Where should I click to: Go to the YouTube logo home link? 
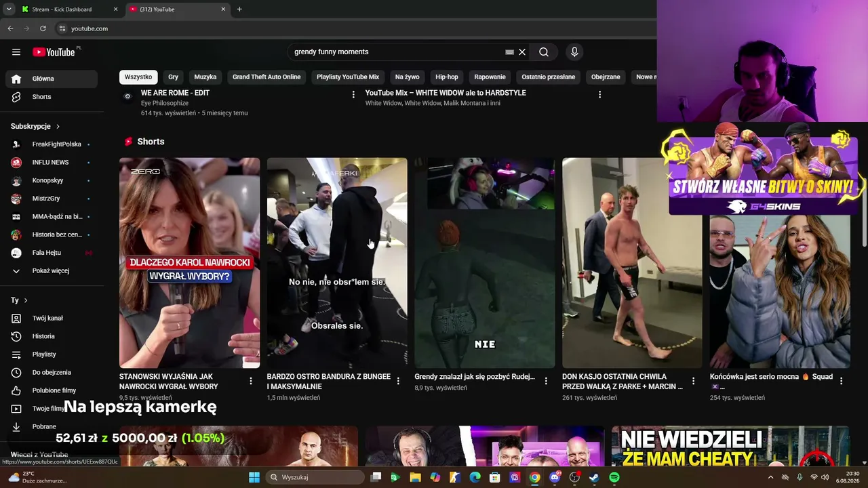tap(54, 52)
